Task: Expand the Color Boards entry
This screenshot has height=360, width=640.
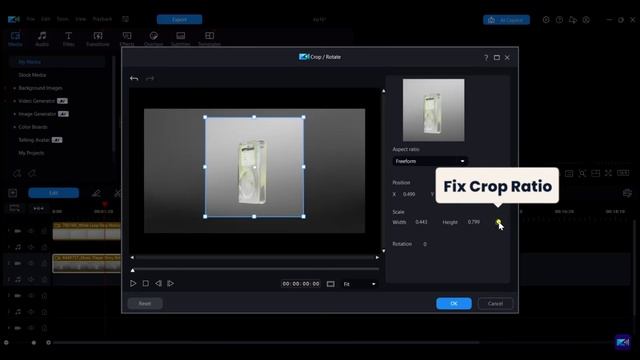Action: pos(14,127)
